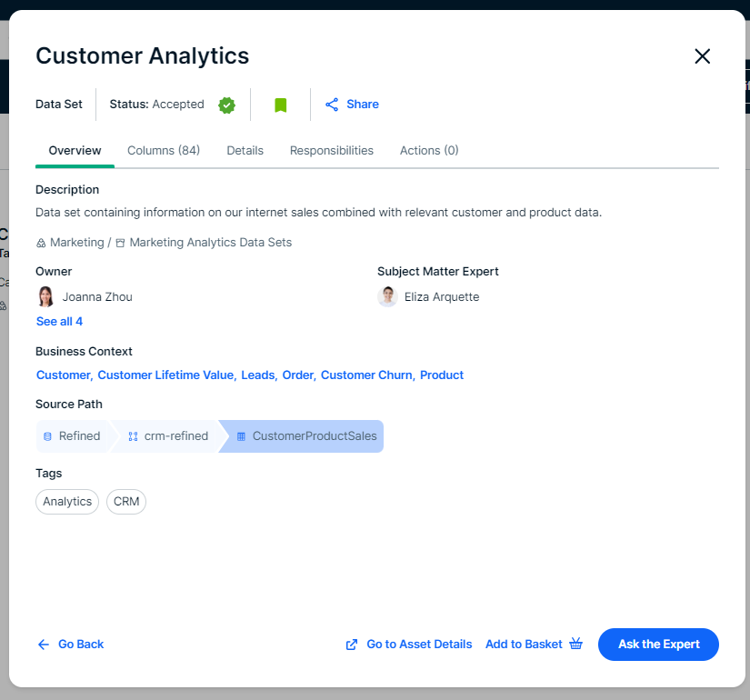Screen dimensions: 750x700
Task: Click the external link icon for Asset Details
Action: [x=352, y=645]
